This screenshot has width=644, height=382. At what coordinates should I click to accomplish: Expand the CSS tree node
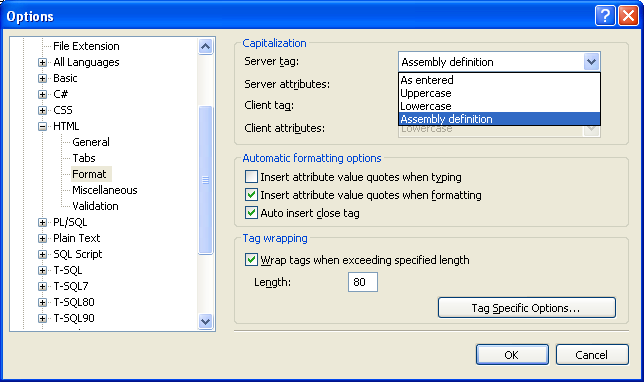pyautogui.click(x=42, y=110)
